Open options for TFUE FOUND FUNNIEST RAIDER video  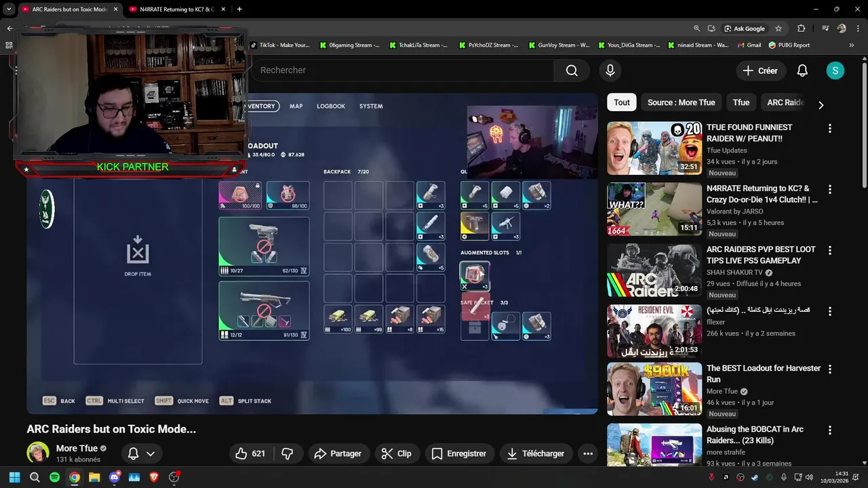point(829,128)
